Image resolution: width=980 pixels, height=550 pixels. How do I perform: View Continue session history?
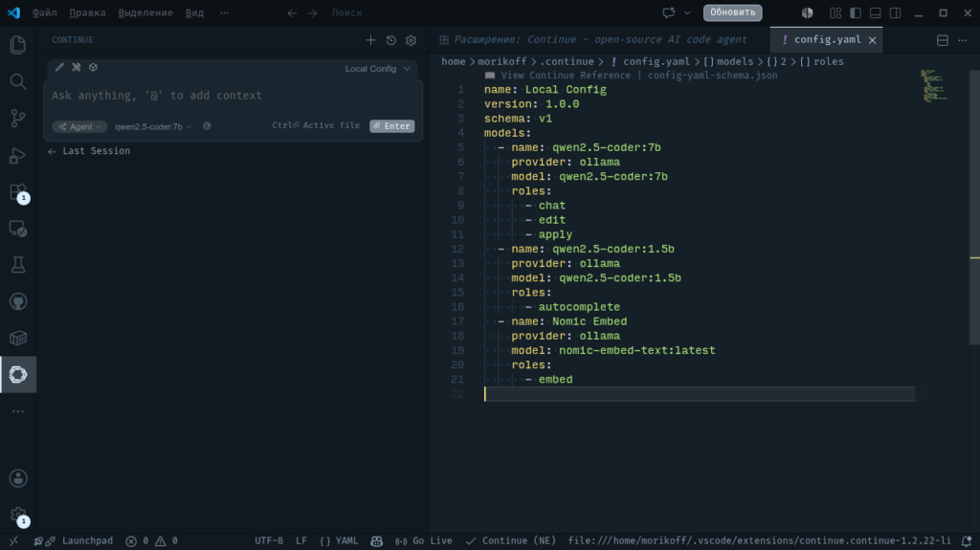[391, 40]
